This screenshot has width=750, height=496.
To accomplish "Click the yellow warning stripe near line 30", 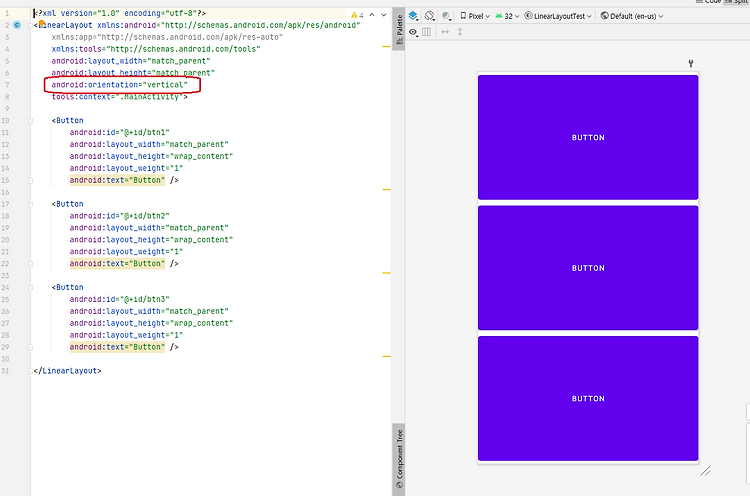I will 386,356.
